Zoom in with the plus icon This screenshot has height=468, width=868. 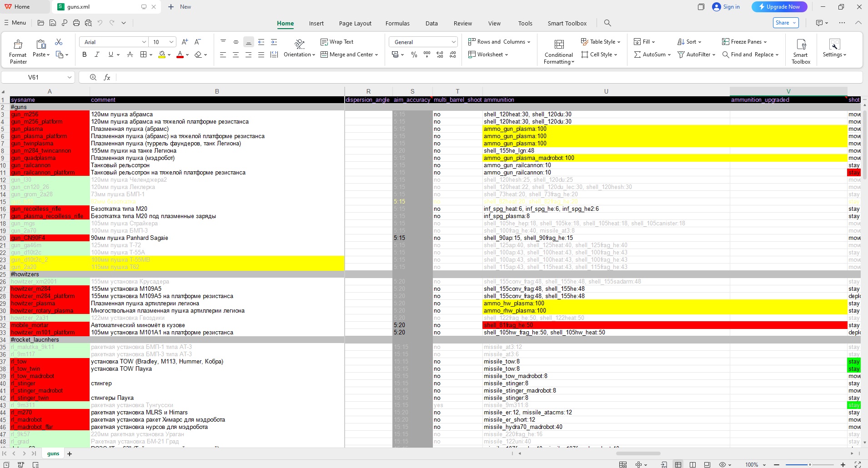click(x=843, y=464)
